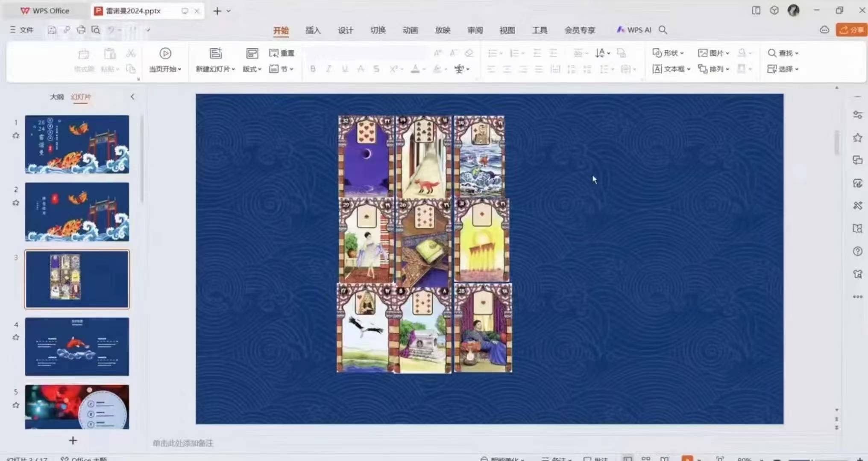Click the cloud sync icon

pyautogui.click(x=824, y=30)
